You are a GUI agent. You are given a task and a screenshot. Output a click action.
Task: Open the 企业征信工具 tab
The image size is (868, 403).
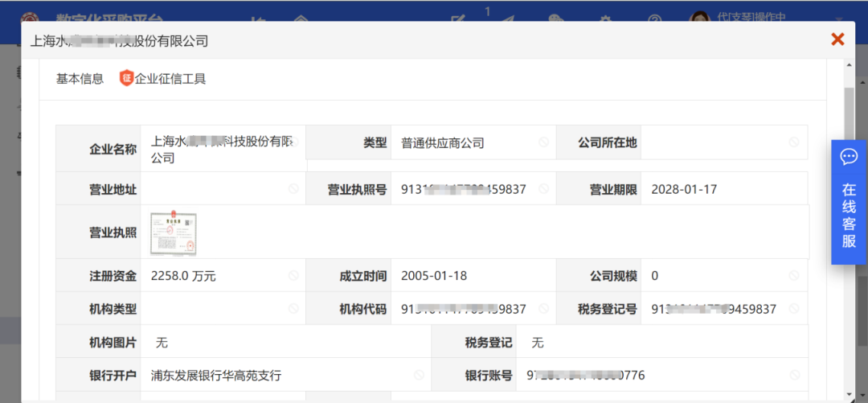(170, 79)
